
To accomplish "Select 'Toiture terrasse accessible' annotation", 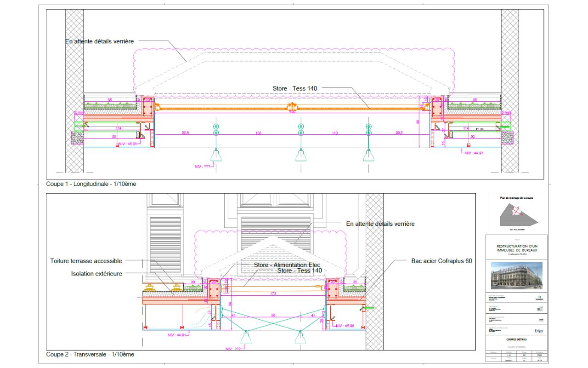I will pyautogui.click(x=86, y=261).
